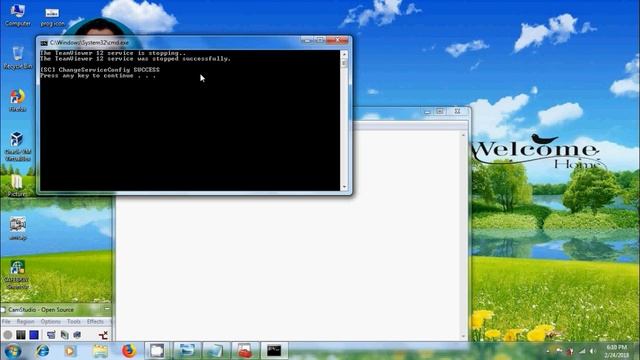Open the volume speaker tray icon
The width and height of the screenshot is (640, 360).
coord(593,351)
